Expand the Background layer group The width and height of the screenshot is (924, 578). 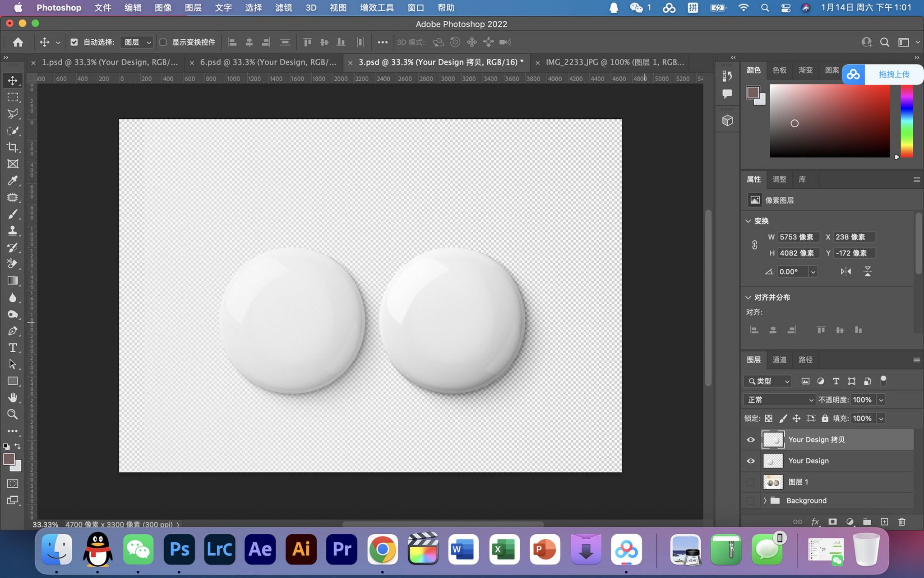coord(765,500)
